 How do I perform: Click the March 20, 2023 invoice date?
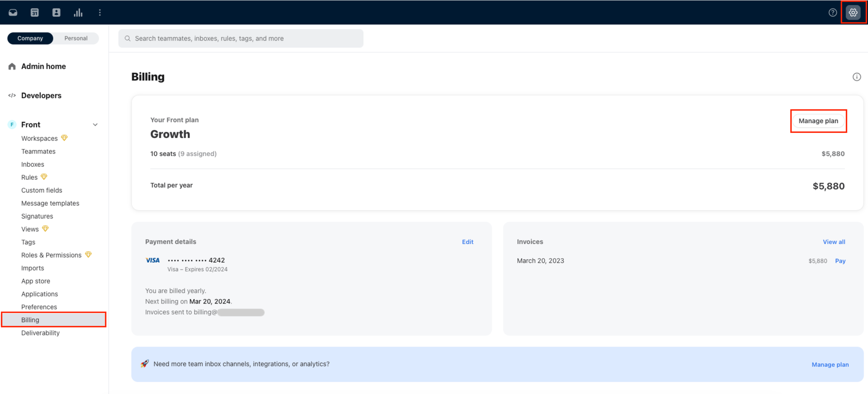pyautogui.click(x=540, y=261)
